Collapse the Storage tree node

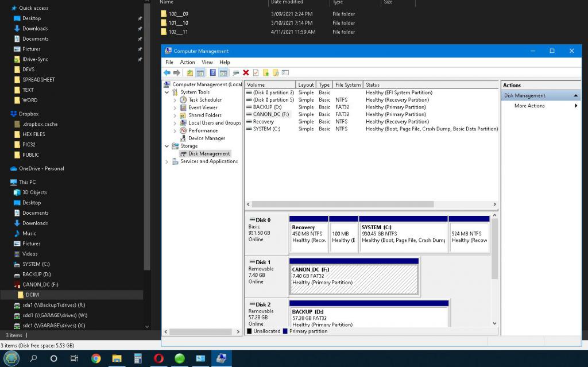coord(167,146)
